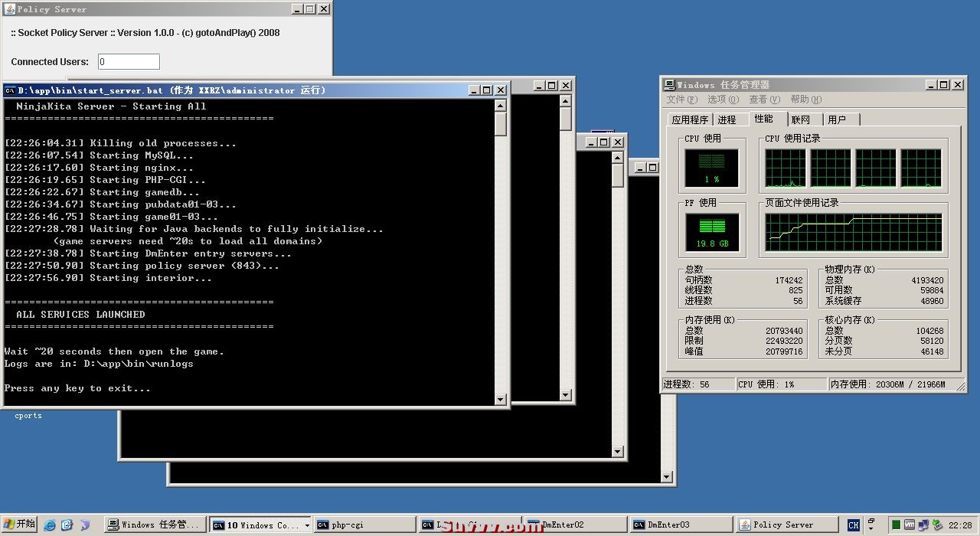
Task: Expand the 10 Windows Command group dropdown
Action: tap(307, 525)
